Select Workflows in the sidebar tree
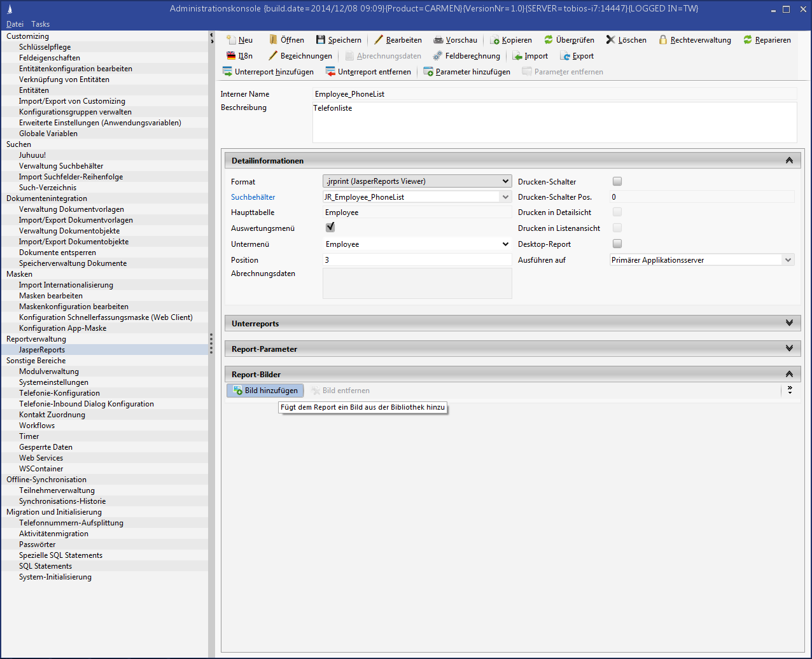Image resolution: width=812 pixels, height=659 pixels. [37, 426]
